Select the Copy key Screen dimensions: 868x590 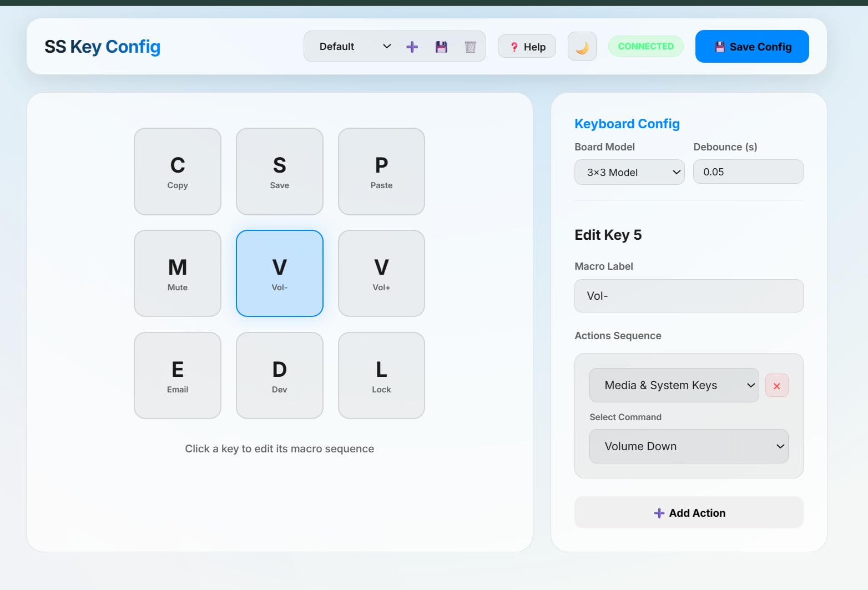click(178, 172)
